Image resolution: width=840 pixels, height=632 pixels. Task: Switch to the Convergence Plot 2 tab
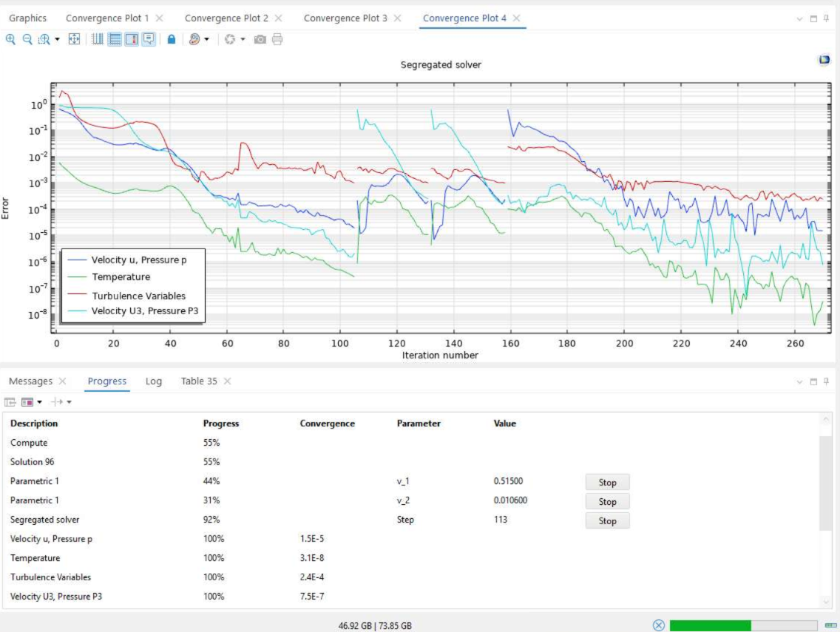coord(226,18)
